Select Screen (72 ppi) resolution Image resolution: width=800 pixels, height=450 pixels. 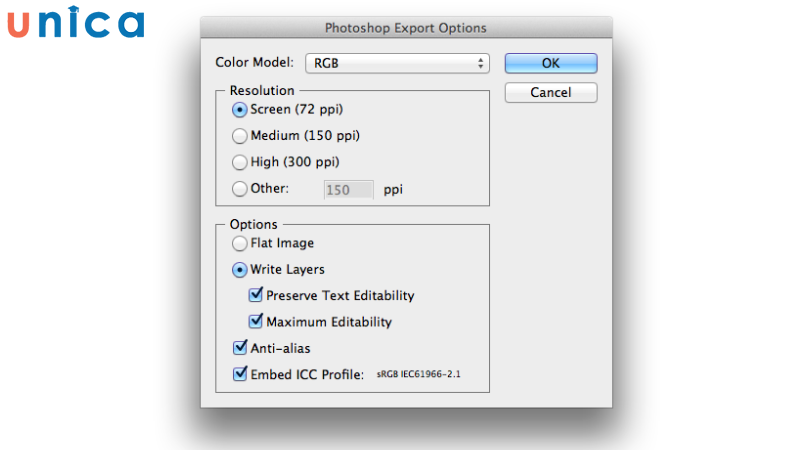(x=239, y=109)
